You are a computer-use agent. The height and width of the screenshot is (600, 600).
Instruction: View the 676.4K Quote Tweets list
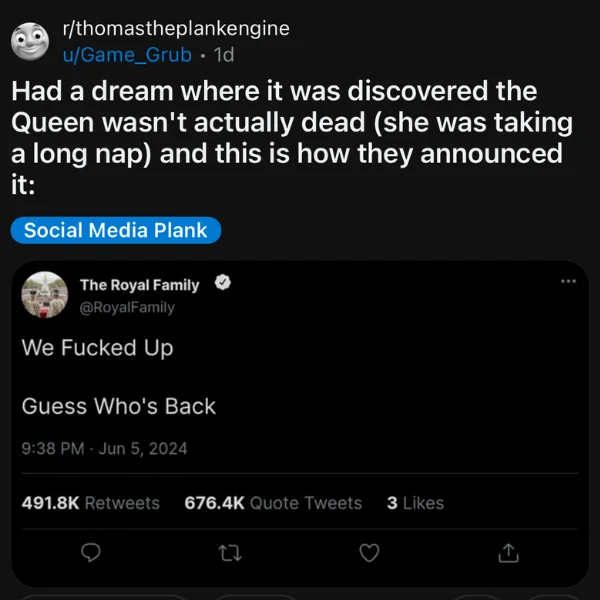click(x=273, y=503)
